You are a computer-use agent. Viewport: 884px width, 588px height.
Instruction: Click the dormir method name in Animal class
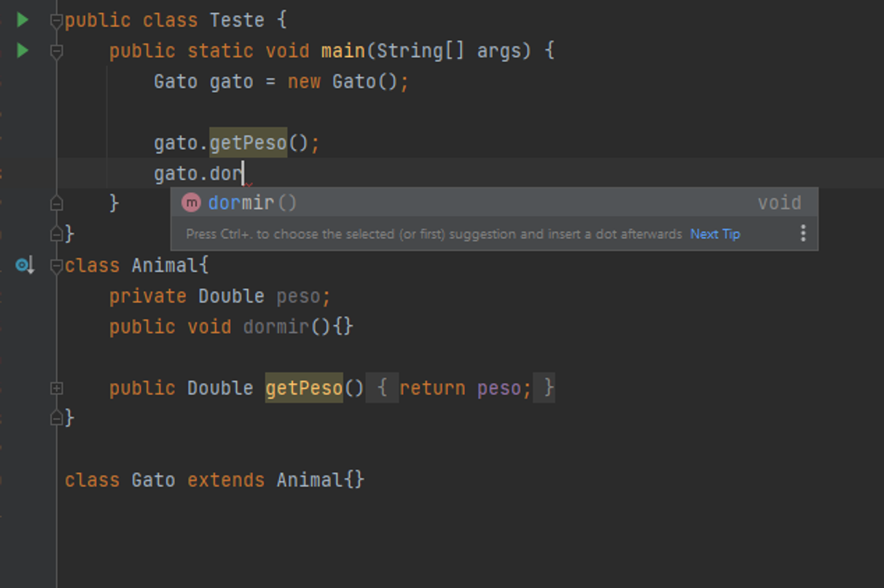point(276,327)
